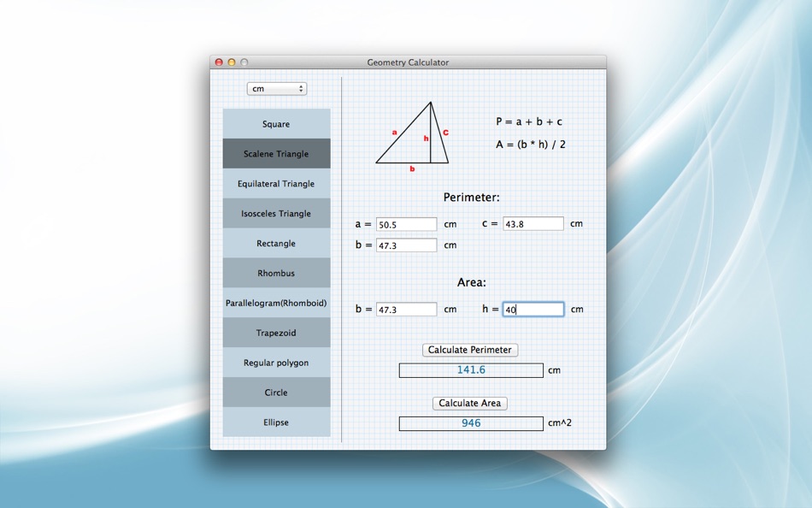The image size is (812, 508).
Task: Click the Calculate Perimeter button
Action: [x=470, y=350]
